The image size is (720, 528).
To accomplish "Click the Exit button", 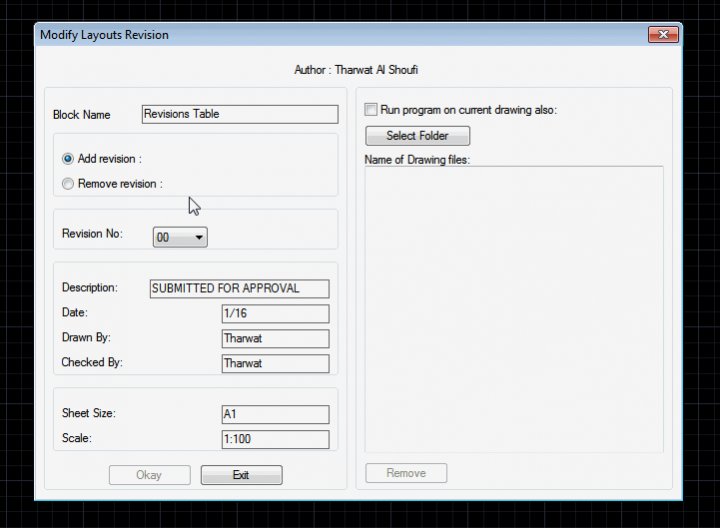I will tap(242, 475).
